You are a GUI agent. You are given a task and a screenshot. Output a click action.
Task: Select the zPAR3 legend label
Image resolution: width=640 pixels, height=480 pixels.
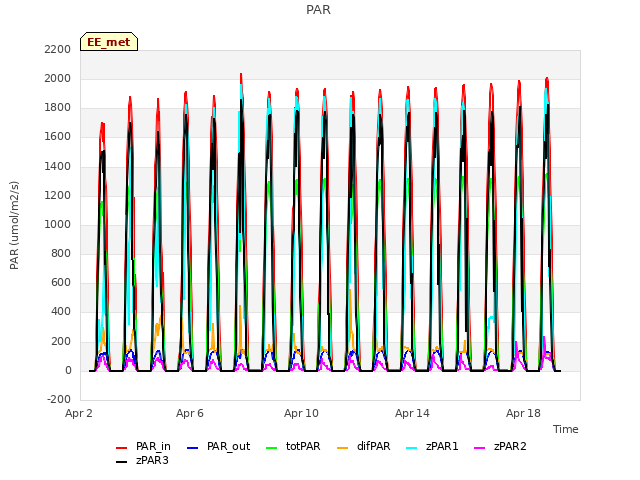[x=152, y=460]
